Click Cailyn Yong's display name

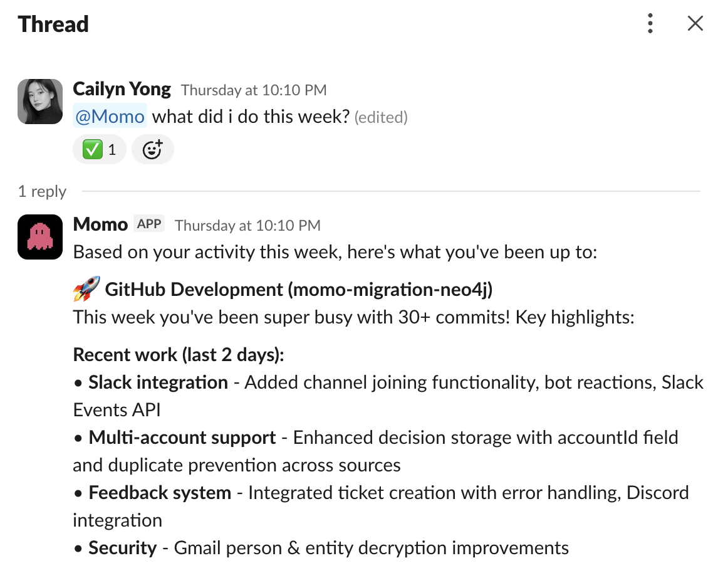pyautogui.click(x=122, y=89)
